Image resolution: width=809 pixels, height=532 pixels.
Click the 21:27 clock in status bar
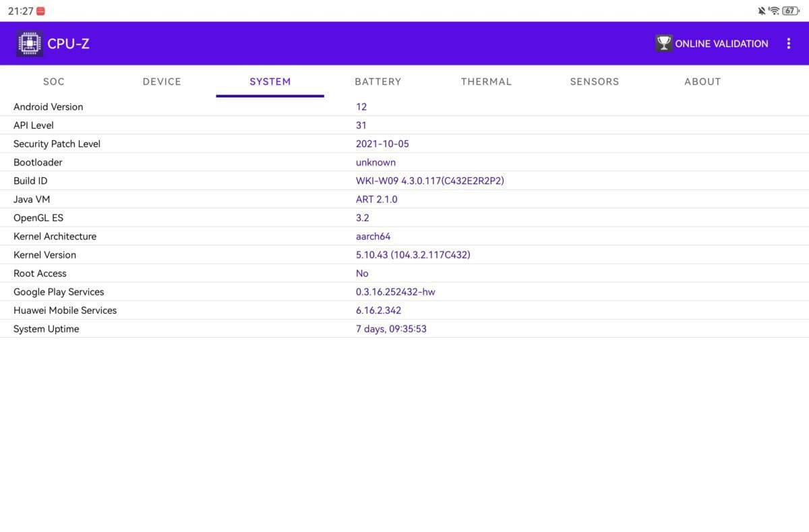[x=21, y=11]
